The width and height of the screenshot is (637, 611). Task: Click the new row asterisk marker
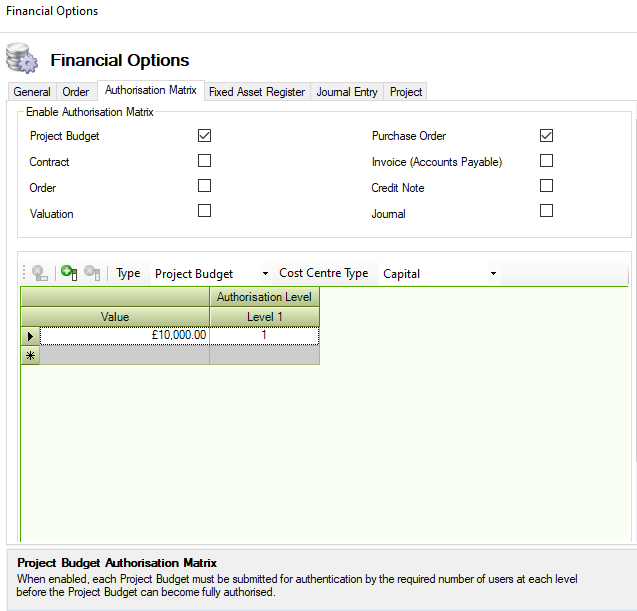pos(30,355)
